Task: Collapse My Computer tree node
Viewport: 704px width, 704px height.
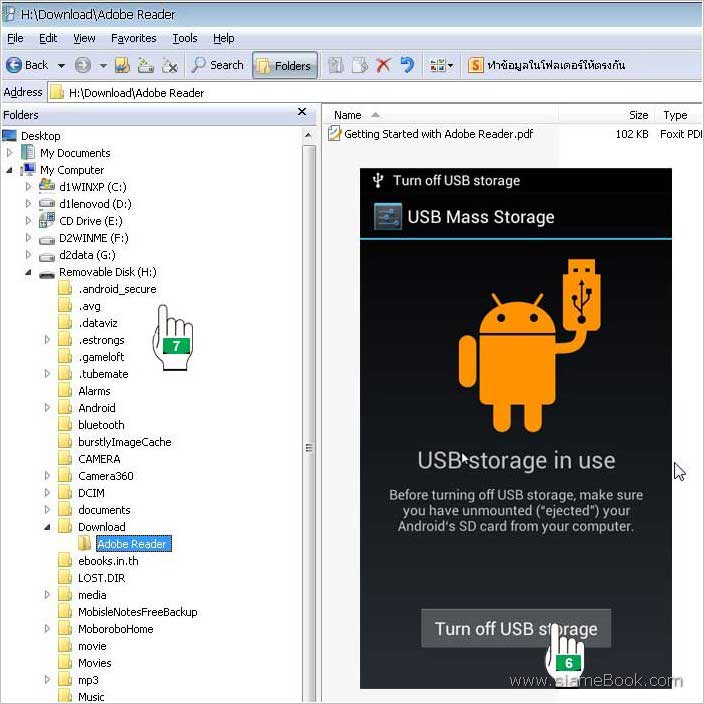Action: click(x=9, y=170)
